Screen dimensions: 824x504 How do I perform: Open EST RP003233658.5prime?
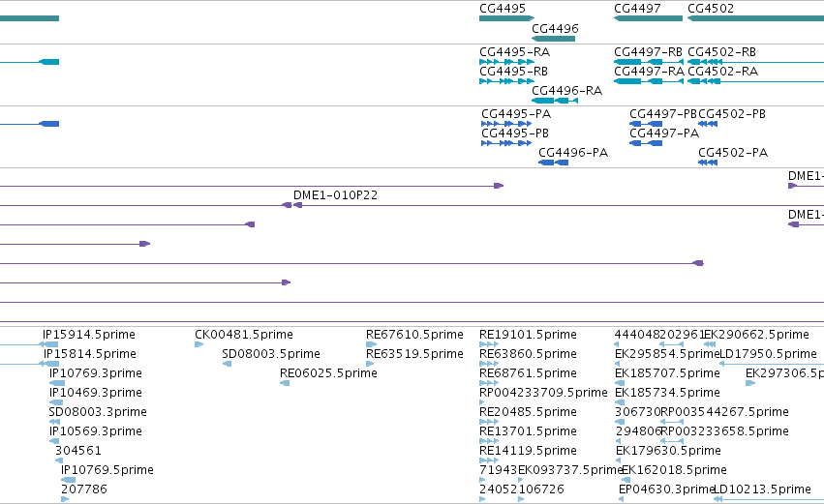(724, 431)
